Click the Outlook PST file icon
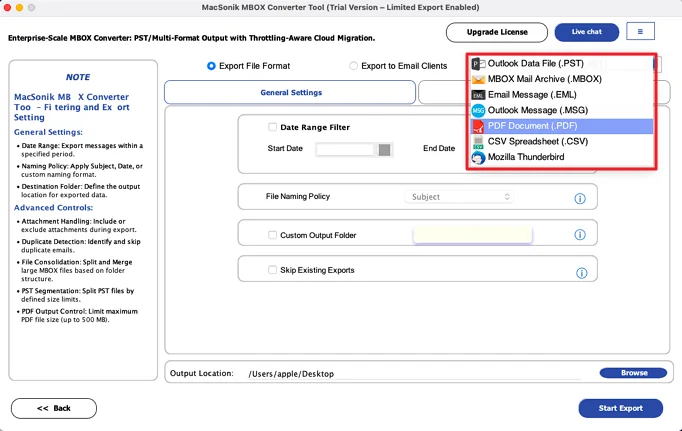 click(x=478, y=64)
